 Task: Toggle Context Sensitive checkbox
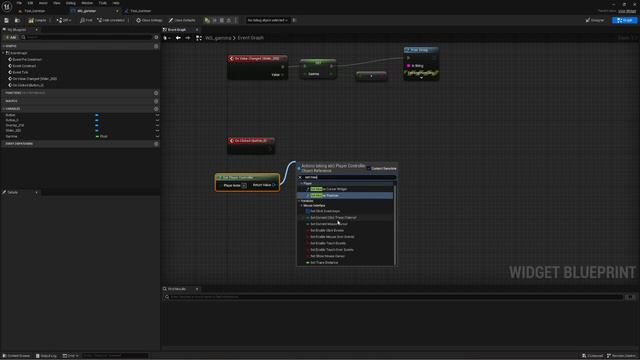click(369, 169)
